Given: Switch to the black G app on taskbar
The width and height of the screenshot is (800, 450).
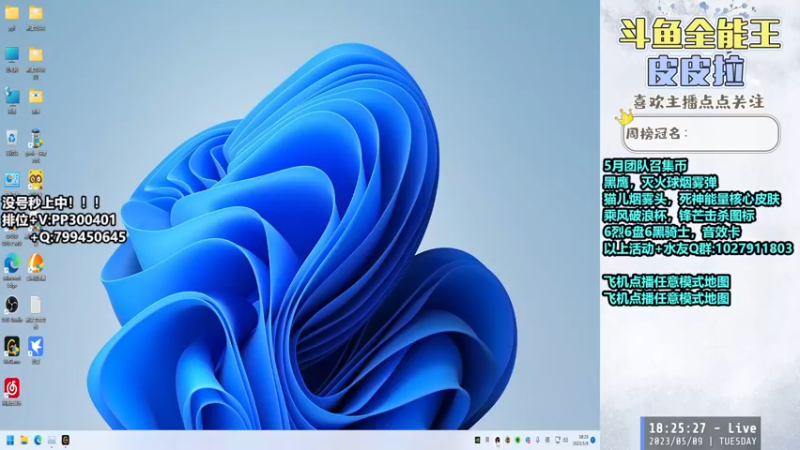Looking at the screenshot, I should click(x=65, y=440).
